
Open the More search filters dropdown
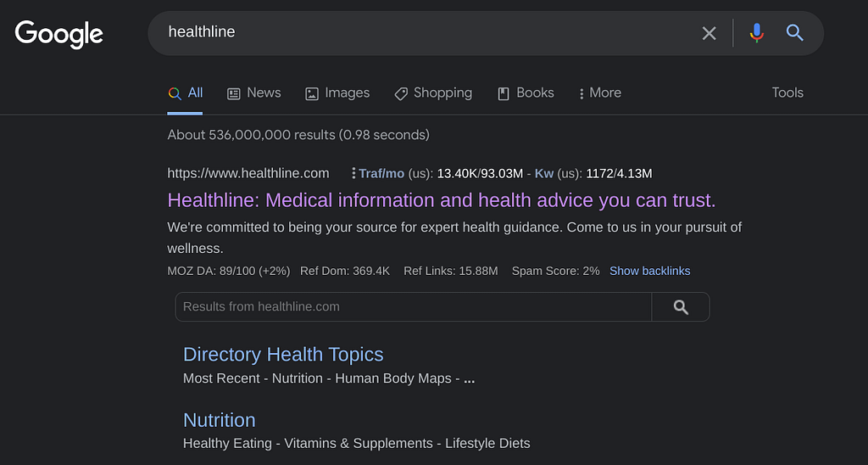point(599,93)
